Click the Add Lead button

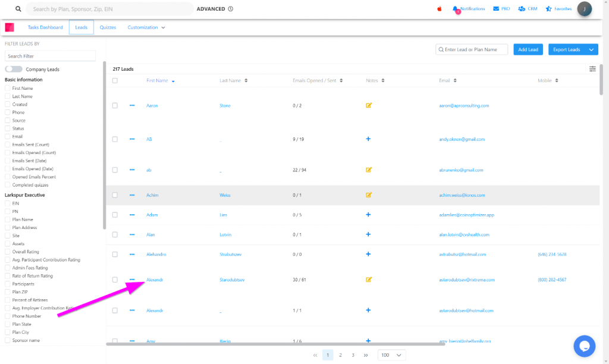click(528, 49)
